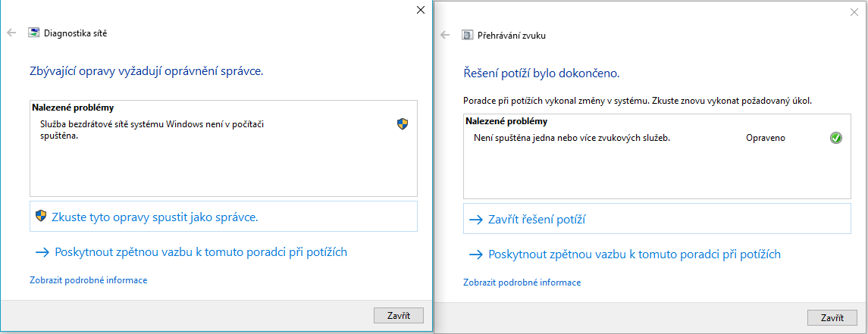This screenshot has height=334, width=868.
Task: Give feedback in Přehrávání zvuku window
Action: coord(634,254)
